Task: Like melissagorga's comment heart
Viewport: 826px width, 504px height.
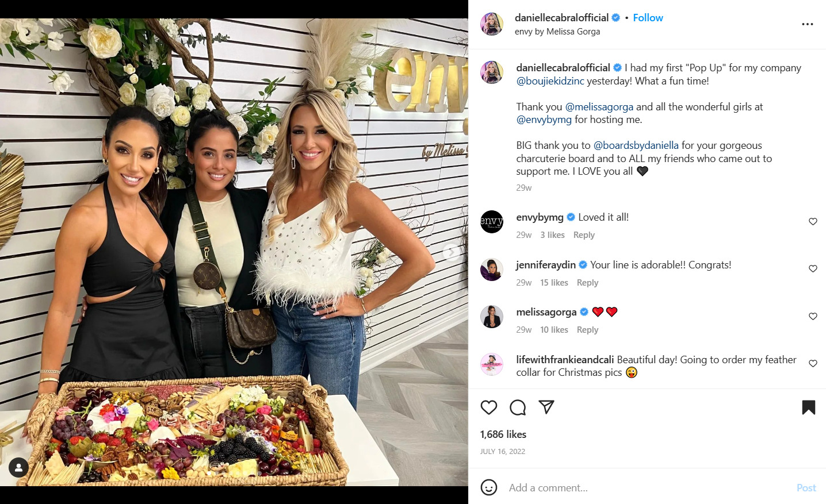Action: pyautogui.click(x=813, y=316)
